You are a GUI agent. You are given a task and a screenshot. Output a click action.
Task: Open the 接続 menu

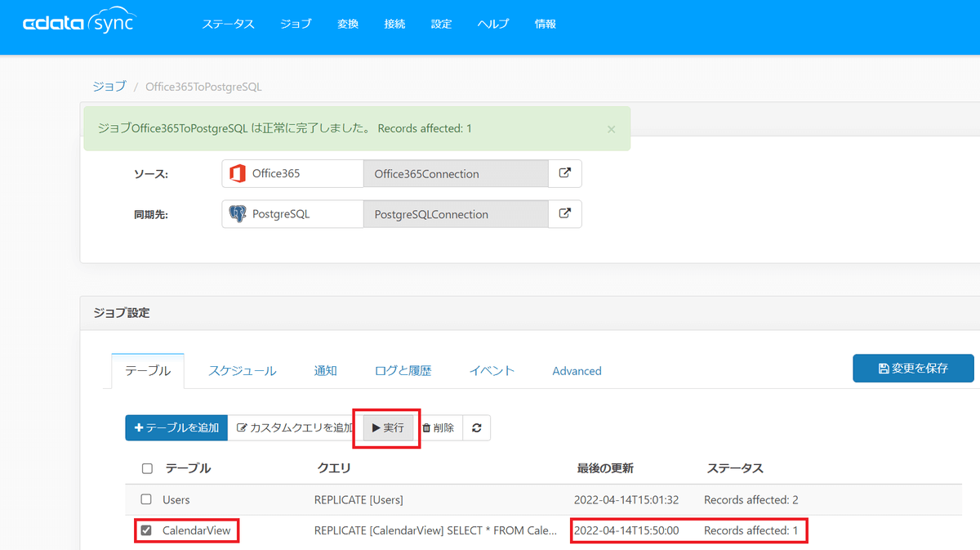coord(394,24)
